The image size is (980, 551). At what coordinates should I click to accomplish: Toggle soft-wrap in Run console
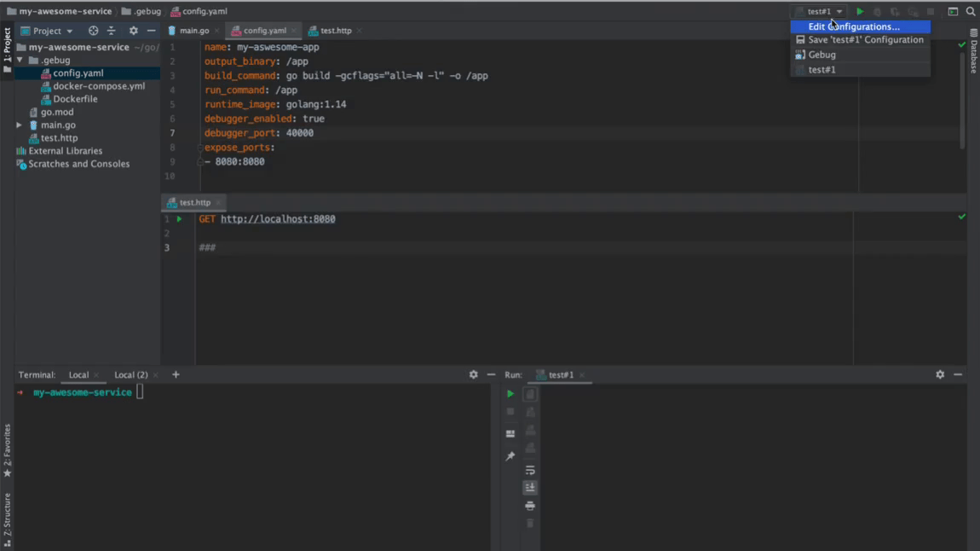(x=530, y=470)
